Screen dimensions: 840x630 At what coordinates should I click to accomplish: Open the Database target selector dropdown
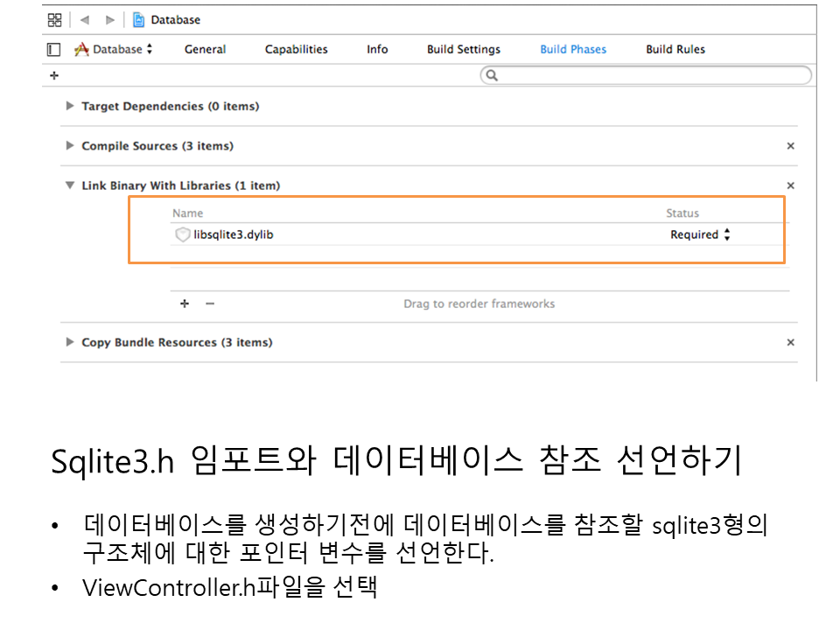pyautogui.click(x=114, y=50)
